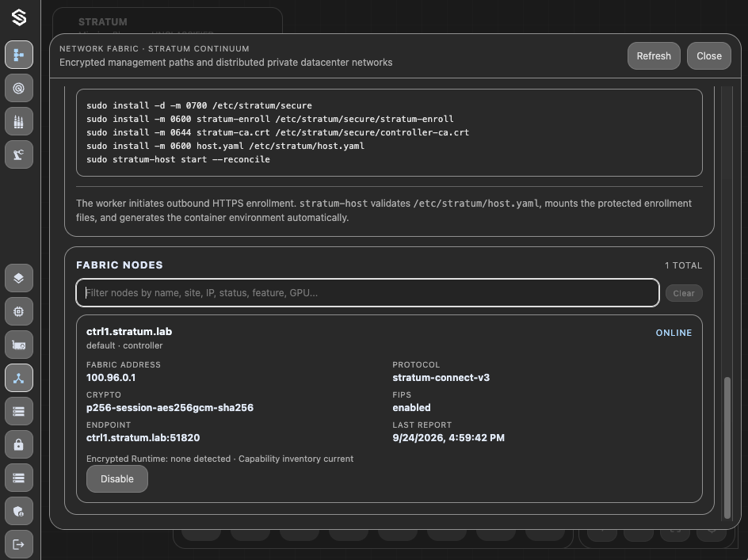Screen dimensions: 748x560
Task: Open the workflow diagram sidebar icon
Action: (x=18, y=55)
